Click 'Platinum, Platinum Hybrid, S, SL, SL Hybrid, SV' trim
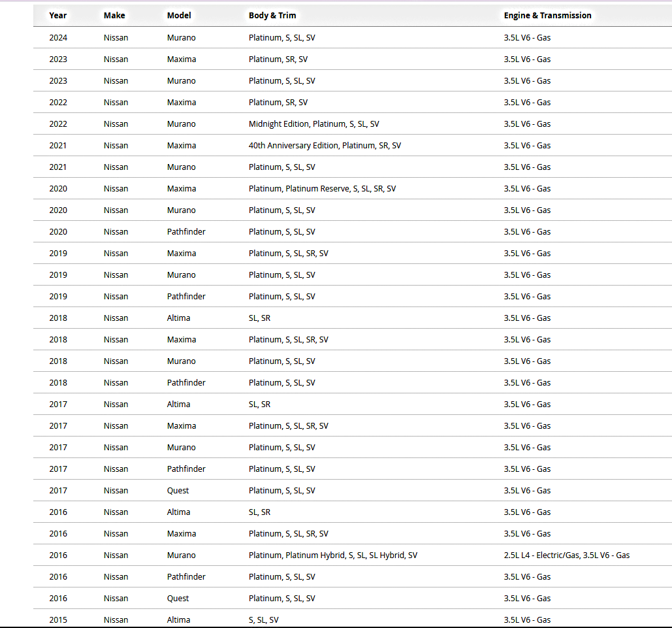Viewport: 672px width, 628px height. 333,555
